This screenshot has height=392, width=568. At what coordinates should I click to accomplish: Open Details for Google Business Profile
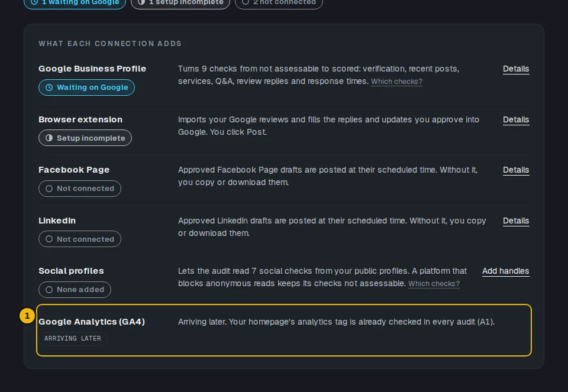point(516,69)
